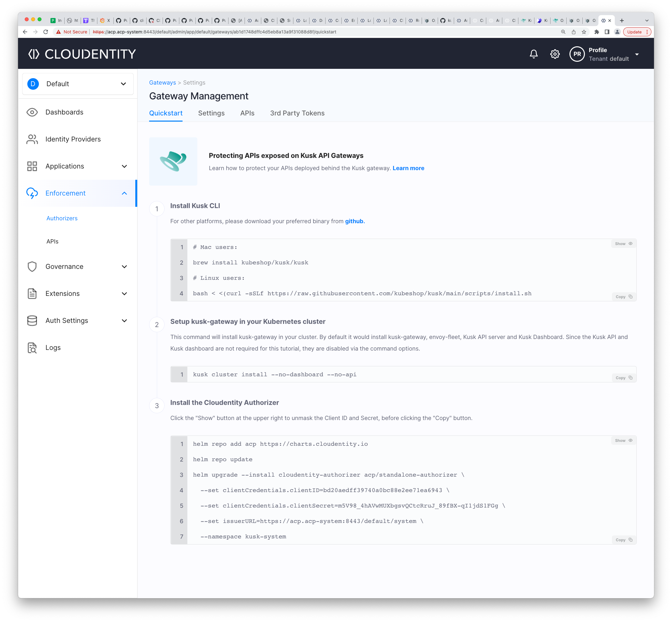
Task: Switch to the 3rd Party Tokens tab
Action: [x=297, y=113]
